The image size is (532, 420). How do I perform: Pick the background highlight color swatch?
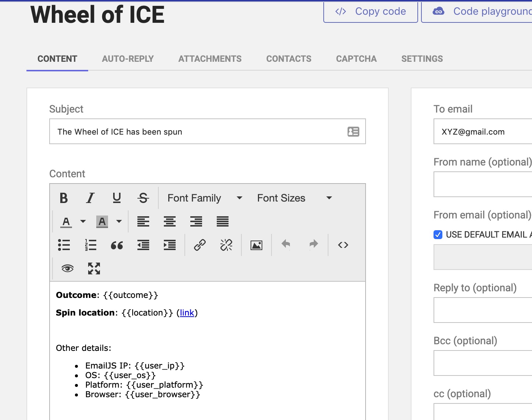(x=102, y=221)
